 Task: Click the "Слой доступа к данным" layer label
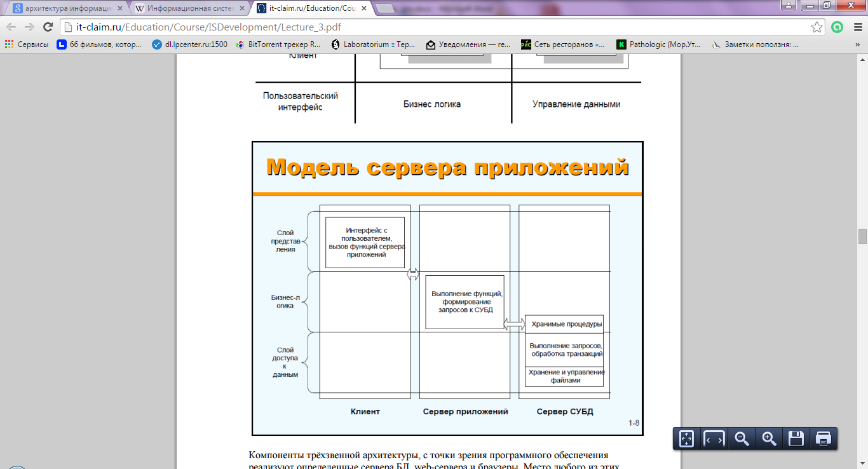tap(285, 362)
